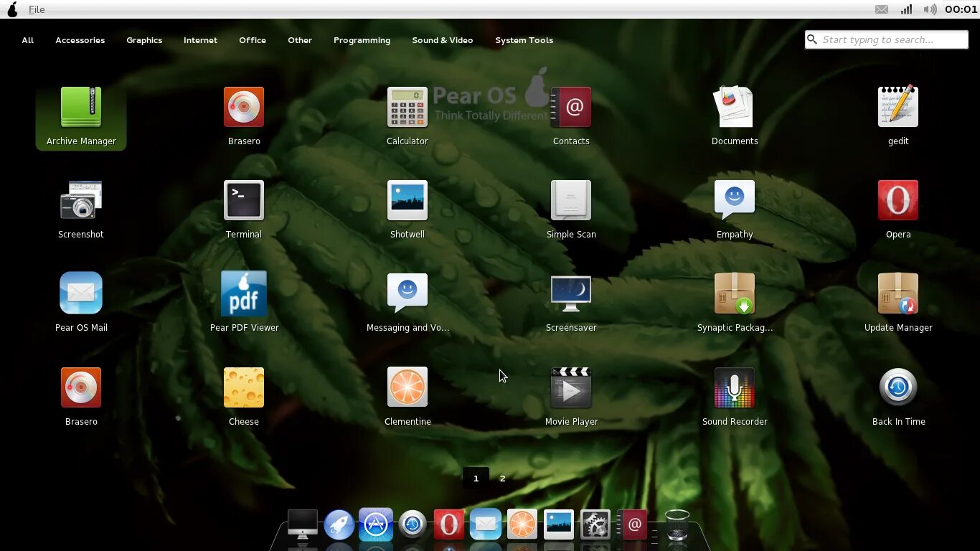Screen dimensions: 980x551
Task: Launch Shotwell from the app grid
Action: click(407, 209)
